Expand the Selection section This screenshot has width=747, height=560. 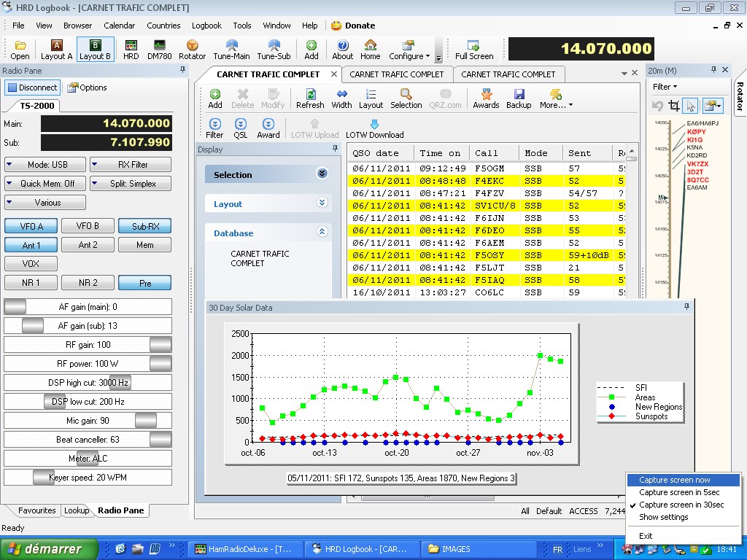click(322, 174)
